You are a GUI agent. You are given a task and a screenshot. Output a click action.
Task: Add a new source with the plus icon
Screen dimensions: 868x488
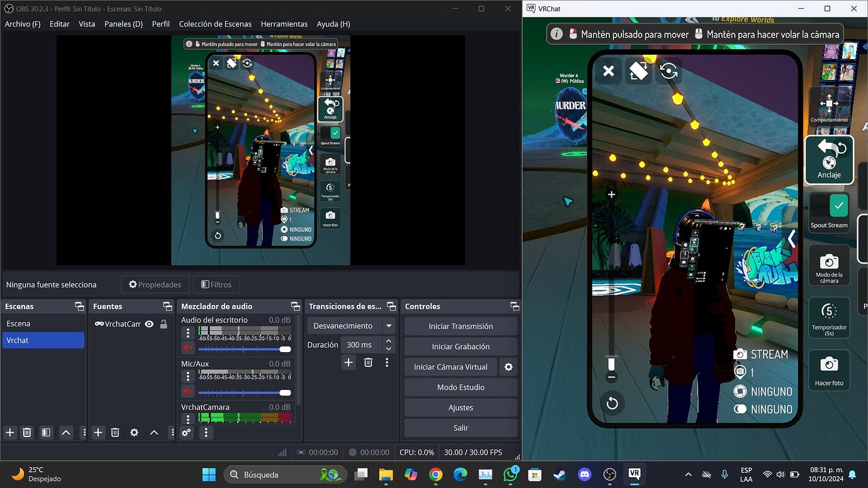tap(98, 432)
